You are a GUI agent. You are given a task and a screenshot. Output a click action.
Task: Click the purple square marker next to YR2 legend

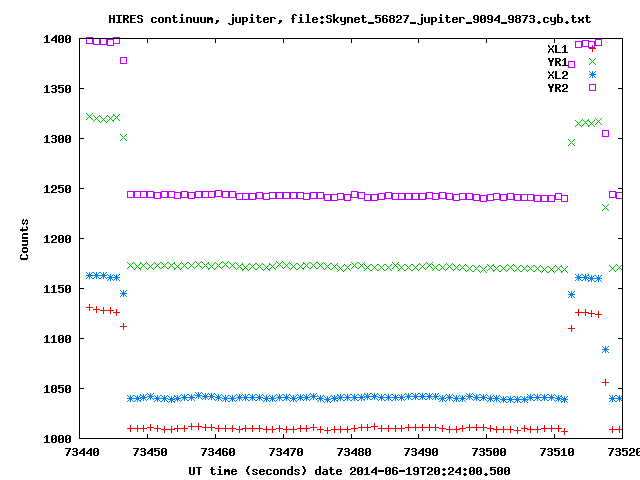pos(592,87)
